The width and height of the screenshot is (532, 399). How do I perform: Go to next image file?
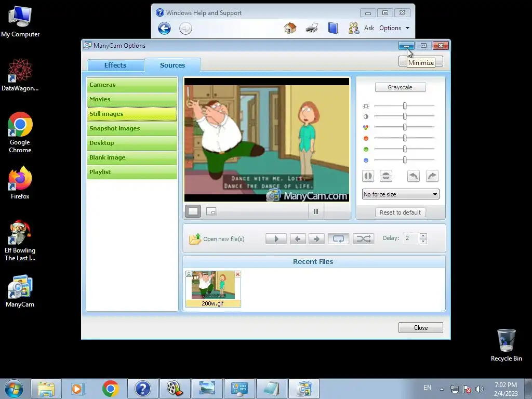(x=317, y=239)
